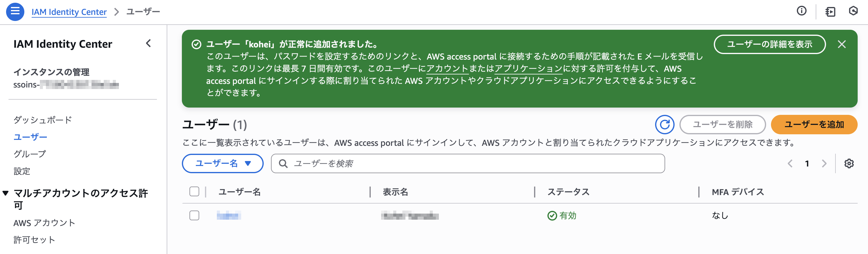Click inside the user search field

click(x=371, y=164)
